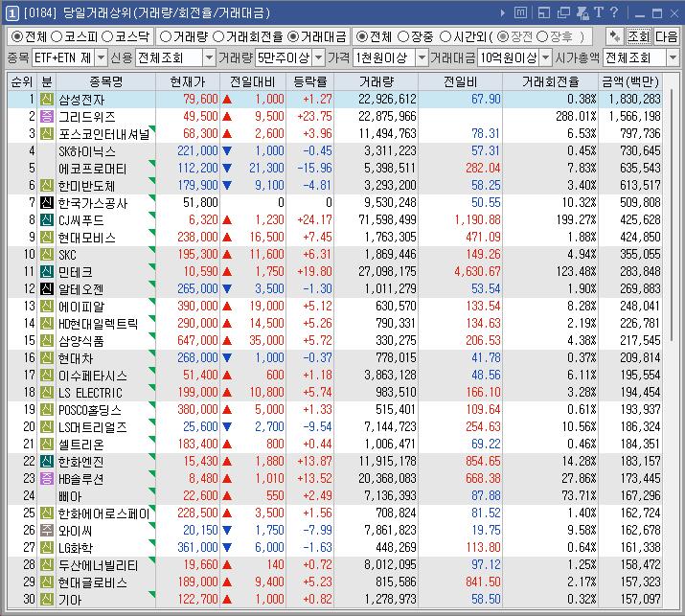
Task: Click the 전일대비 column header
Action: pos(253,81)
